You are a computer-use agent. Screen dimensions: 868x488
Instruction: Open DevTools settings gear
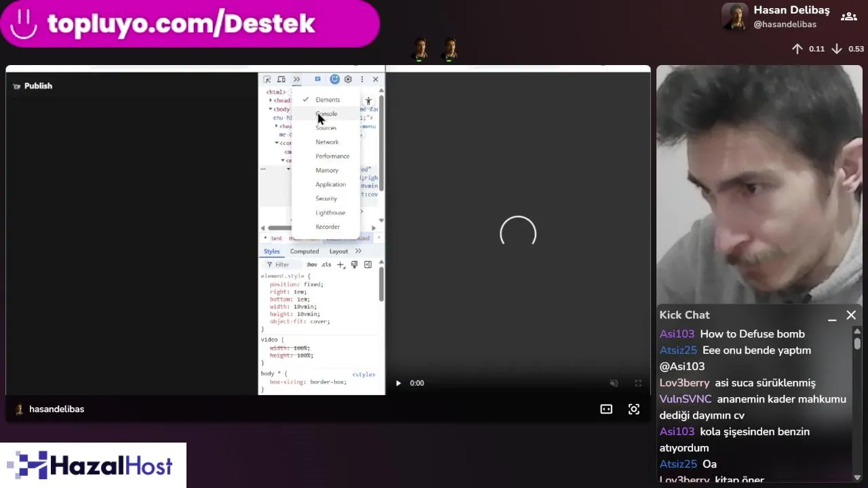point(348,79)
